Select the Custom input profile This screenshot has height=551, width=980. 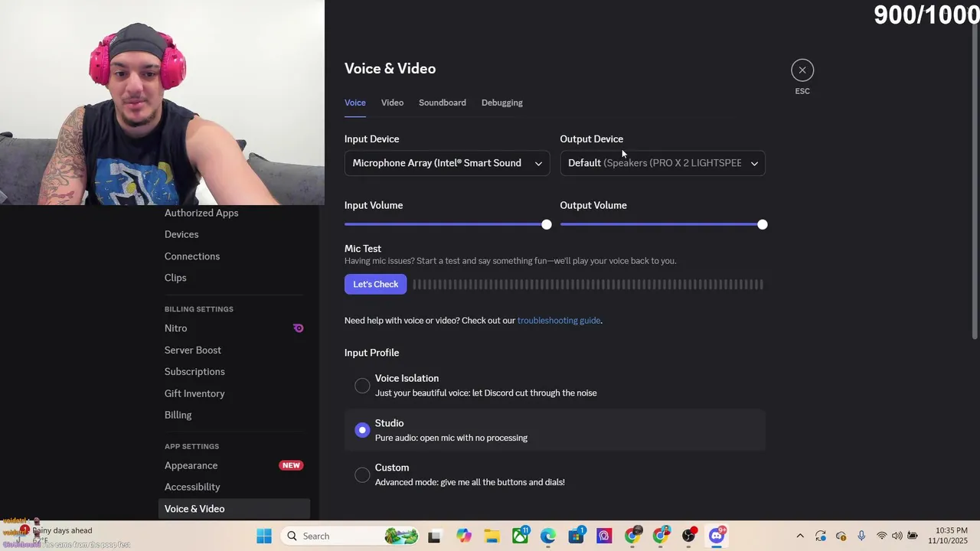pyautogui.click(x=362, y=474)
